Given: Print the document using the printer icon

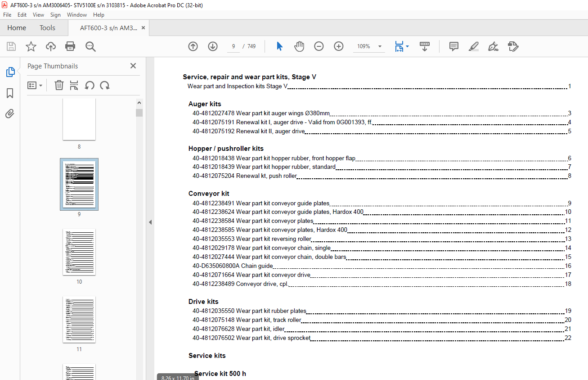Looking at the screenshot, I should (x=70, y=46).
